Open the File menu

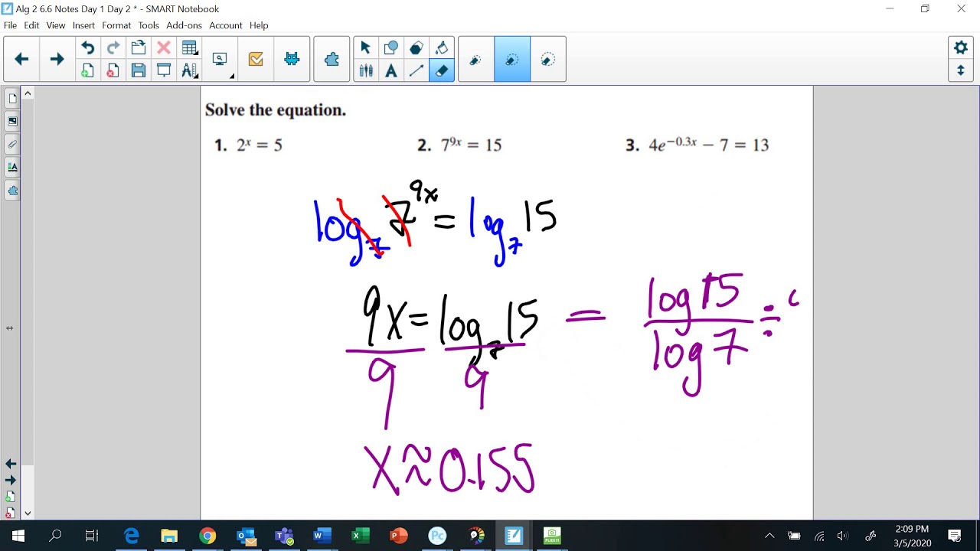10,25
